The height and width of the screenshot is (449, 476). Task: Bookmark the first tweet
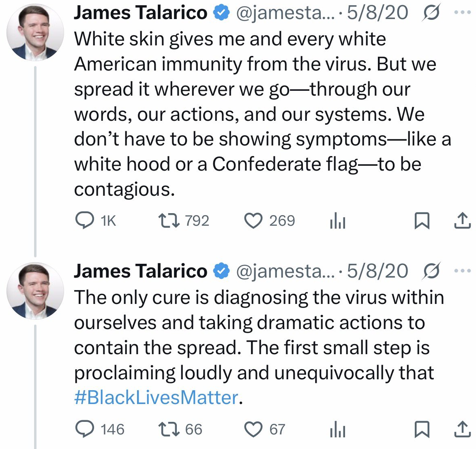(422, 221)
